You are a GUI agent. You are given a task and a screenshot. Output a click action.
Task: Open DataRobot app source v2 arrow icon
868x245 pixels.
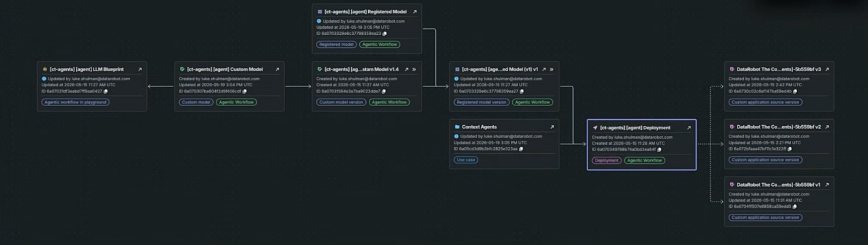pos(826,127)
